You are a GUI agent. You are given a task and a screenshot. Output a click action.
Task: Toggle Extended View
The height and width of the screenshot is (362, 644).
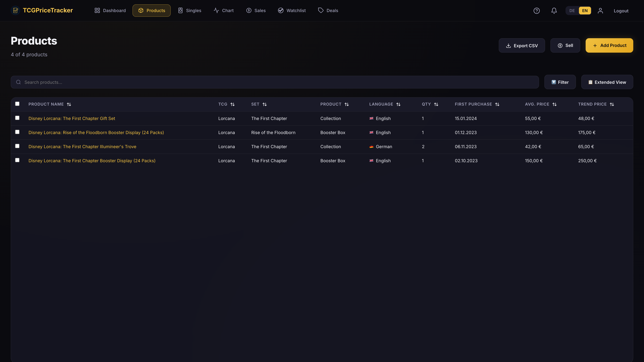click(607, 82)
